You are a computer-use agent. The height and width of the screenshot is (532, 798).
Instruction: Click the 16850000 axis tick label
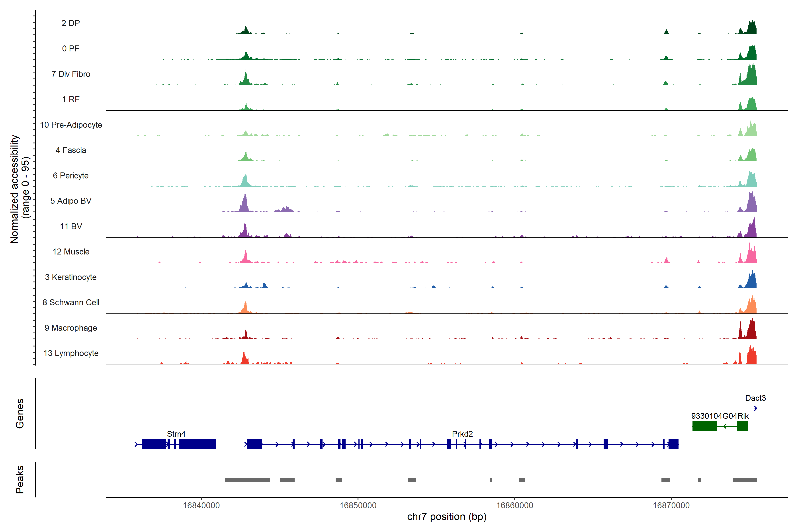point(358,505)
